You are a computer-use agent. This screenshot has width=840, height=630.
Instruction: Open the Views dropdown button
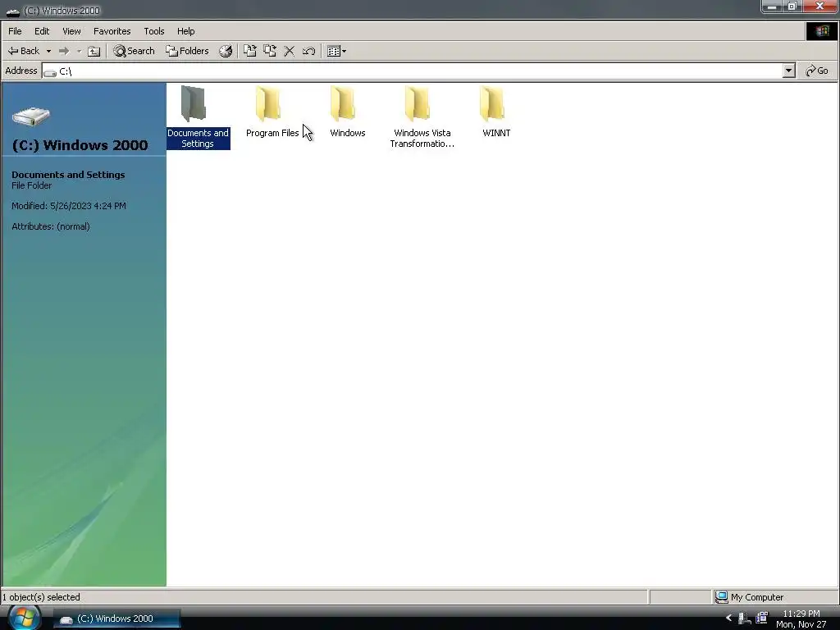point(336,51)
